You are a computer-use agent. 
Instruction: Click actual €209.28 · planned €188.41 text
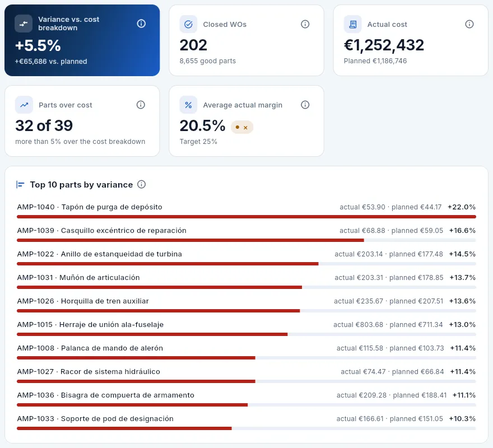click(392, 395)
